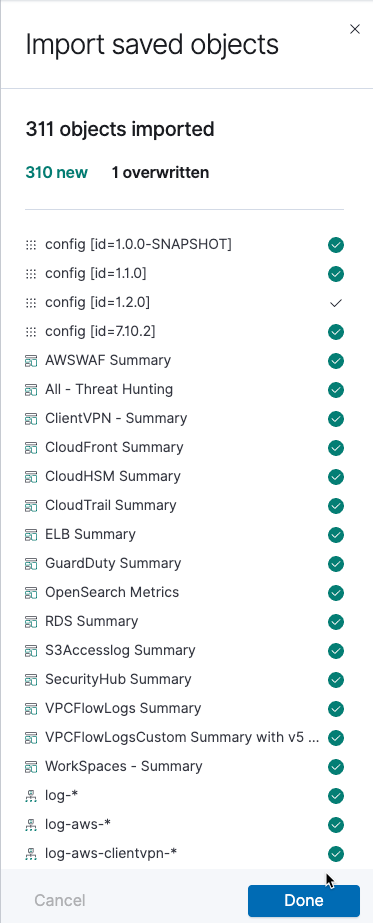Click the 310 new count label
The height and width of the screenshot is (923, 373).
tap(56, 172)
